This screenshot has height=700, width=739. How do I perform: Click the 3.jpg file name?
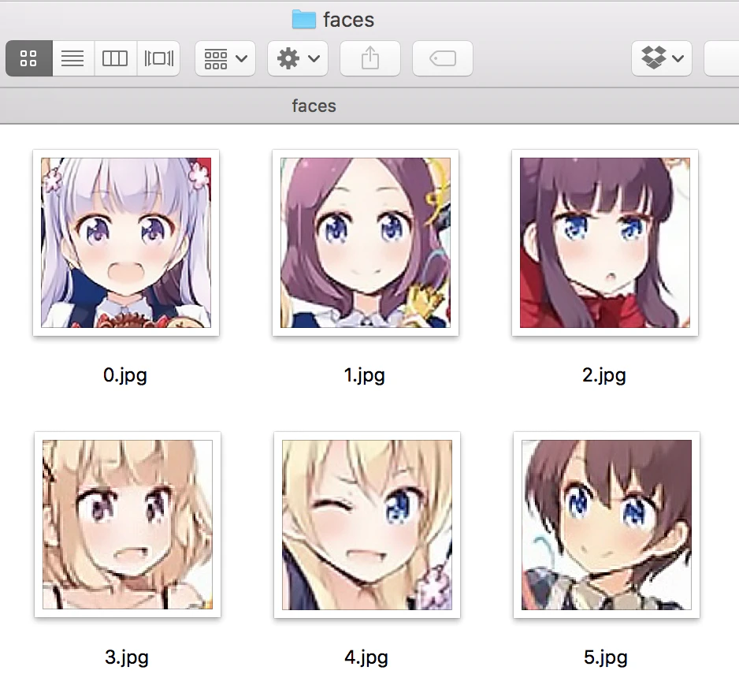(126, 657)
